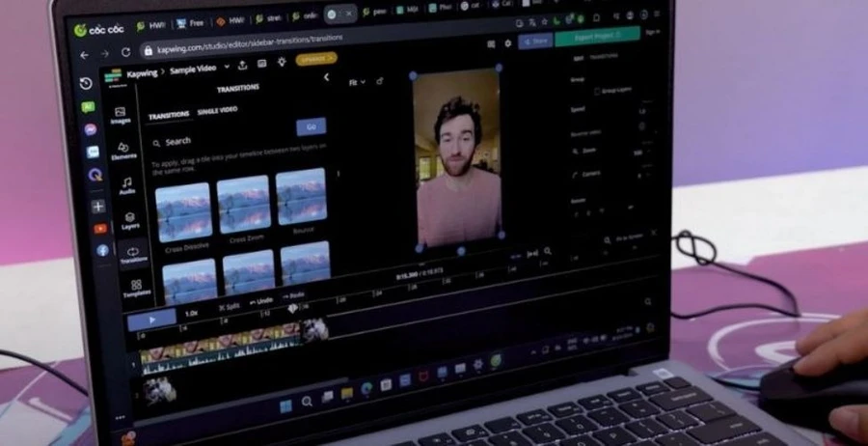Select the EDIT tab in right panel
Viewport: 868px width, 446px height.
point(578,58)
